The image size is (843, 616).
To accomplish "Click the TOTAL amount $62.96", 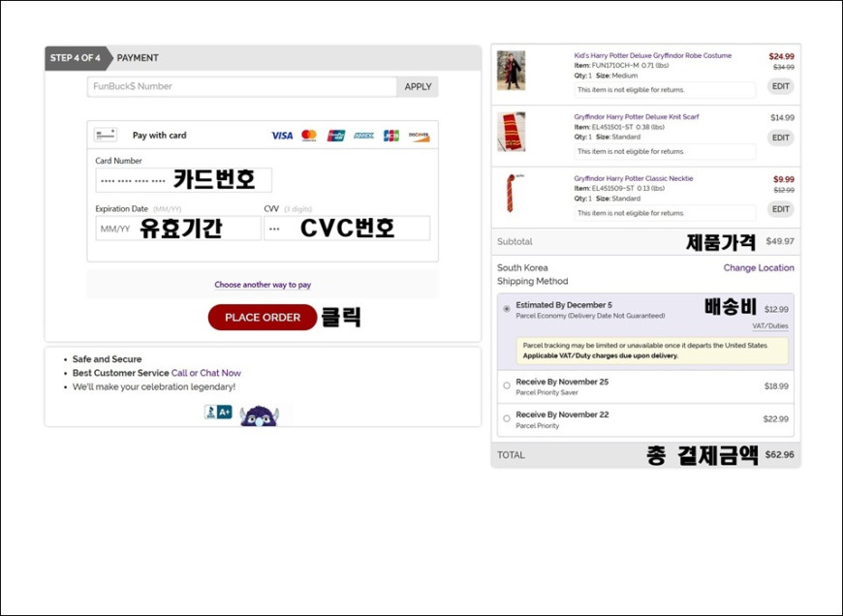I will 780,455.
